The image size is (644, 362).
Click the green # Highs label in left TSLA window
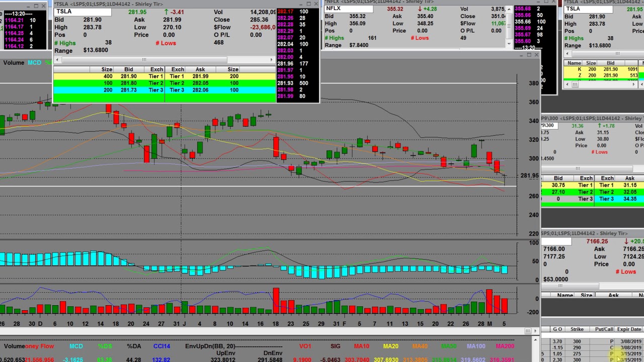click(x=64, y=43)
